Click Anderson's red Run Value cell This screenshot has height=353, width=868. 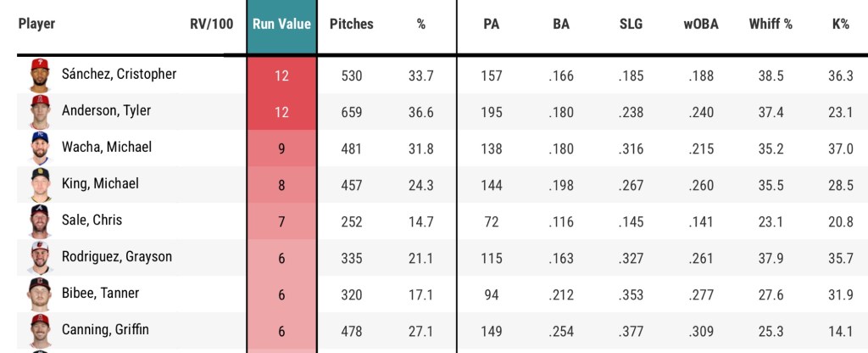[x=281, y=111]
